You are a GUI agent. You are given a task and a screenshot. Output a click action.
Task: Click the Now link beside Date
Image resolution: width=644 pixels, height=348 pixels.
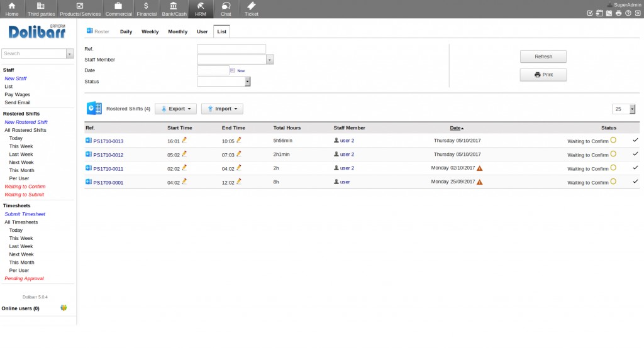tap(241, 70)
